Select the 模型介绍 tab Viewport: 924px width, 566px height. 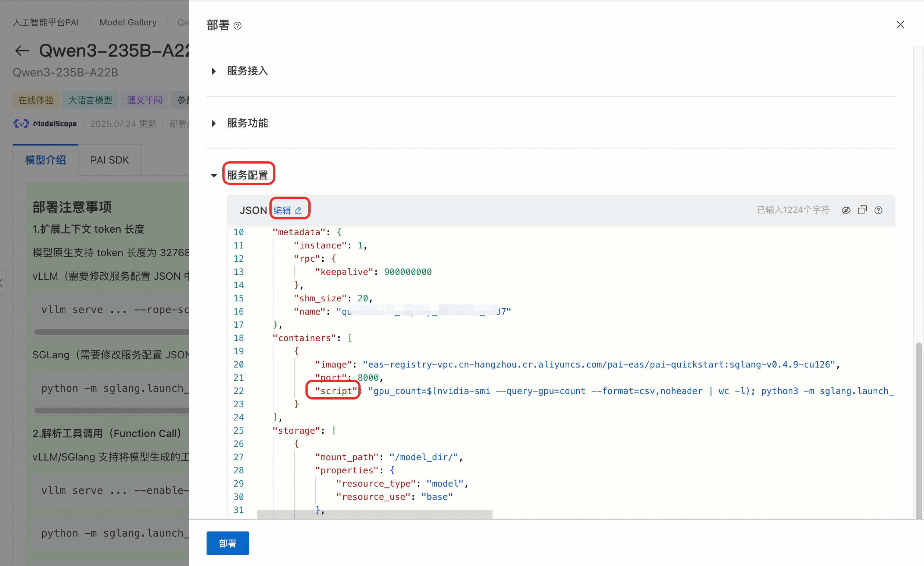click(45, 160)
